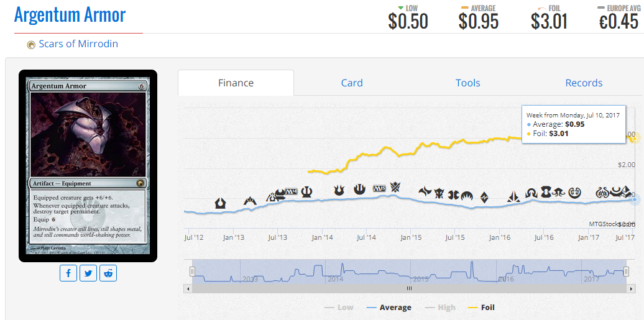The width and height of the screenshot is (644, 320).
Task: Click the Average data point at Jul '17
Action: (x=634, y=199)
